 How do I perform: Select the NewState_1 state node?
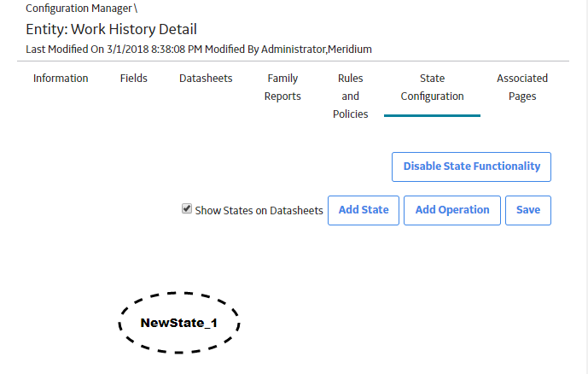pyautogui.click(x=179, y=323)
